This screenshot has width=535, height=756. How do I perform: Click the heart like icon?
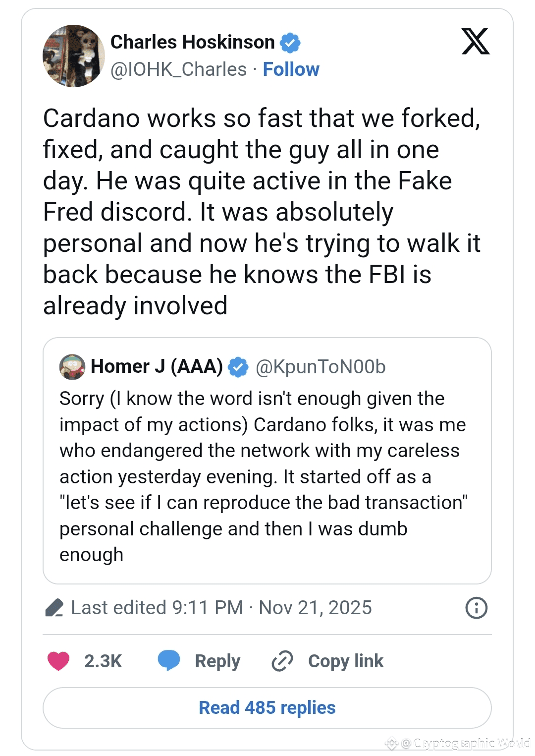coord(58,661)
